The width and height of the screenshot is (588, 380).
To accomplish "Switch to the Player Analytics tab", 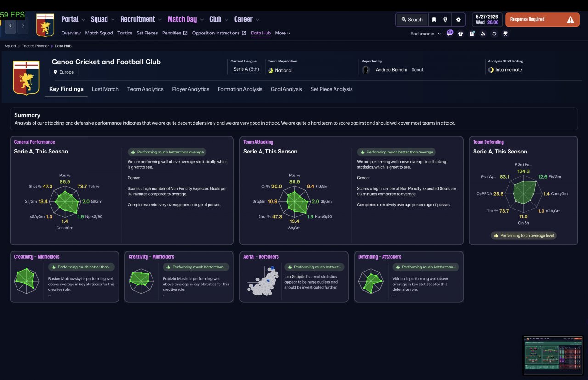I will [x=191, y=89].
